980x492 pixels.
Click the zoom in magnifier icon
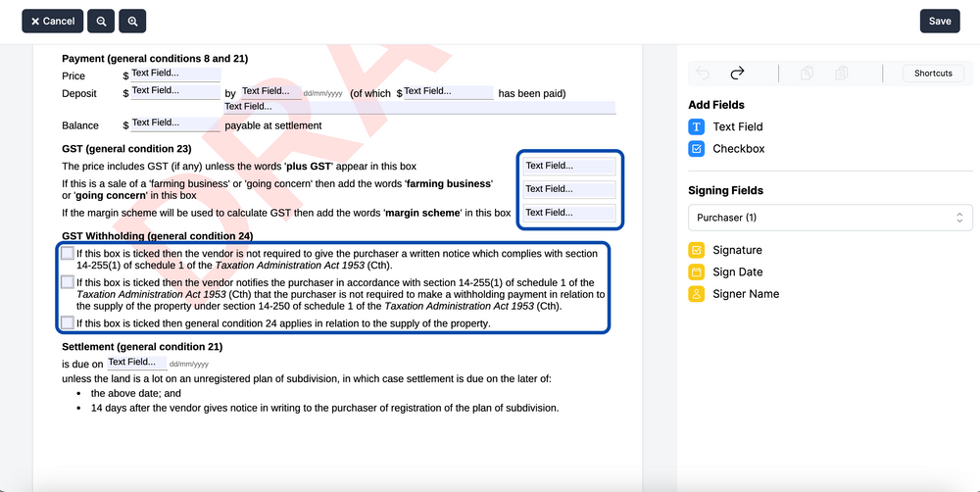point(132,22)
